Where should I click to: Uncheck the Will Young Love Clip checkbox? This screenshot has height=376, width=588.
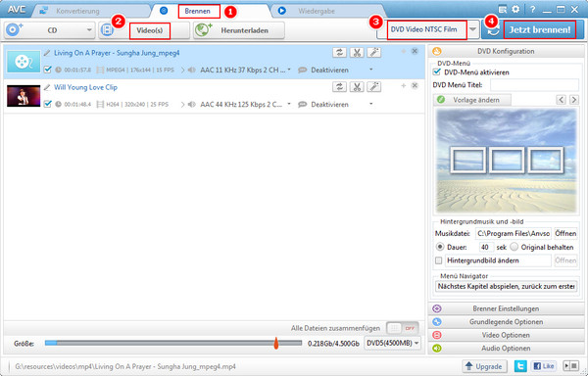(47, 104)
